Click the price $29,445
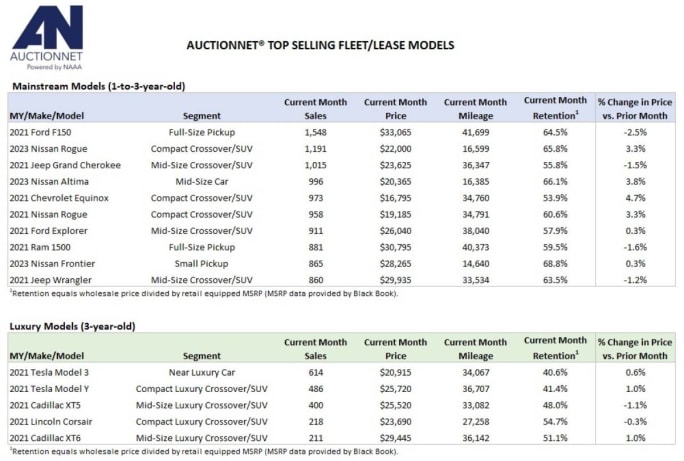Viewport: 684px width, 461px height. 395,438
